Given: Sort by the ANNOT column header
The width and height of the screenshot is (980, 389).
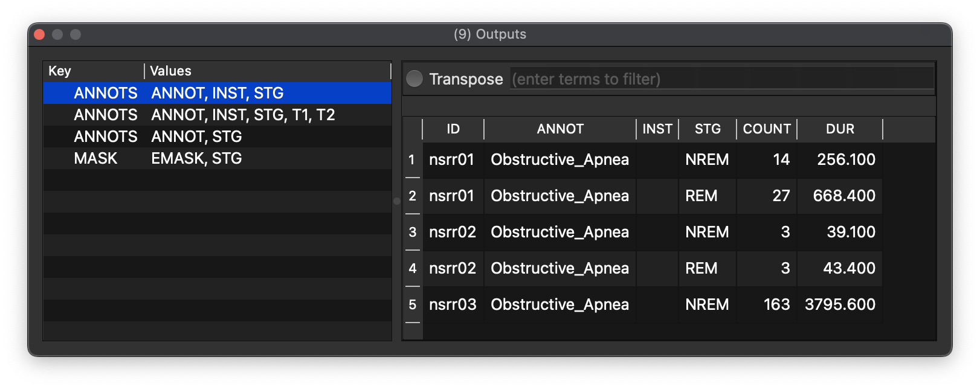Looking at the screenshot, I should 559,129.
